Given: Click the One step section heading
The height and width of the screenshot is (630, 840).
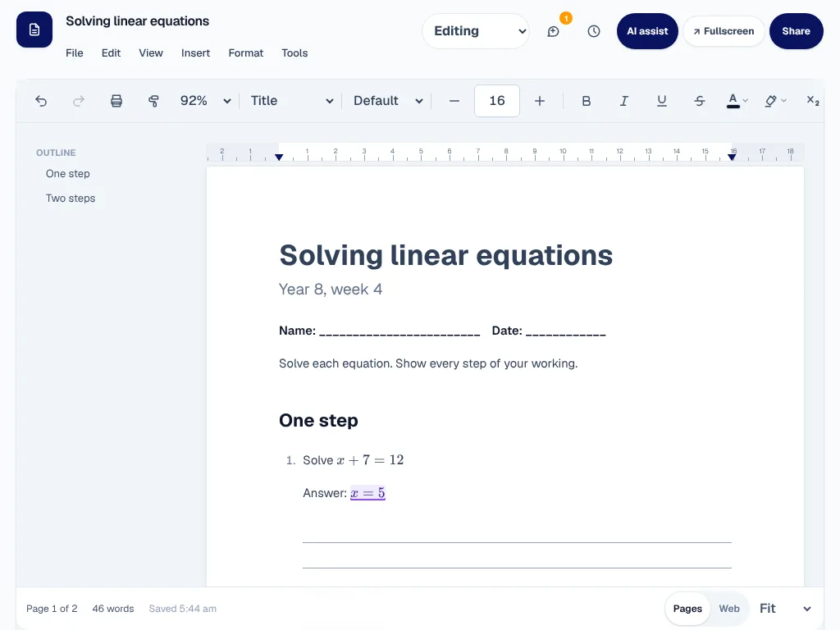Looking at the screenshot, I should pyautogui.click(x=318, y=421).
